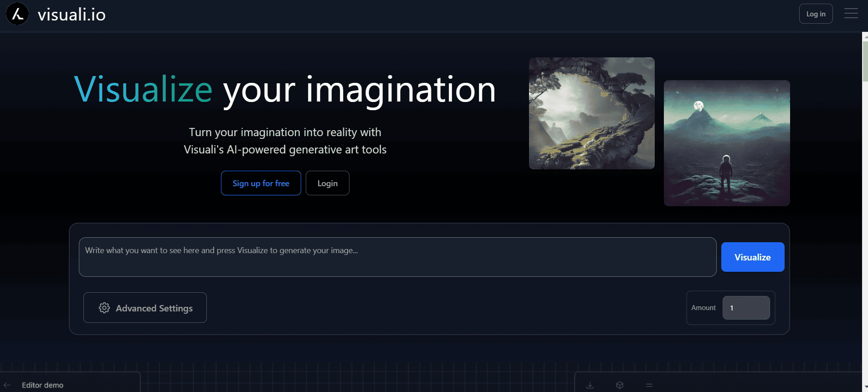Click the cube icon in editor toolbar

coord(620,385)
